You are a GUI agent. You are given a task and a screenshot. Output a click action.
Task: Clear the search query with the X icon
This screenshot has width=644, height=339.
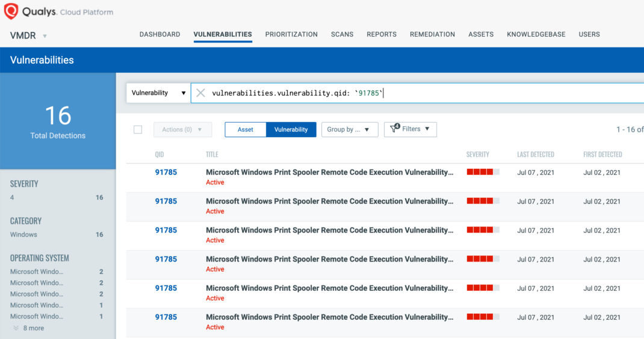(200, 93)
